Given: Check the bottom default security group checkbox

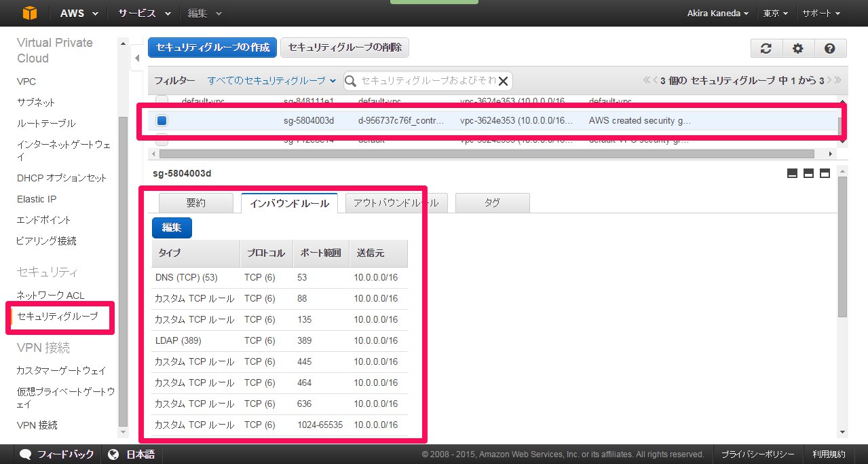Looking at the screenshot, I should click(x=162, y=140).
